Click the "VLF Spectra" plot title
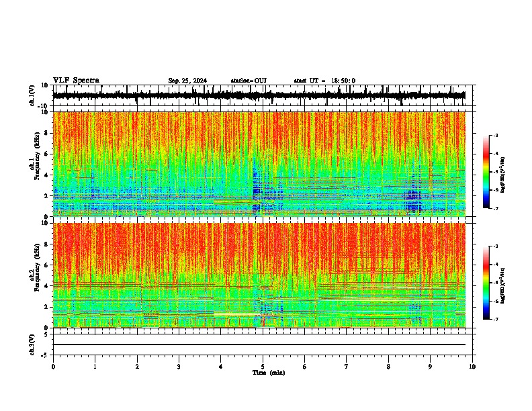Image resolution: width=532 pixels, height=411 pixels. tap(76, 81)
